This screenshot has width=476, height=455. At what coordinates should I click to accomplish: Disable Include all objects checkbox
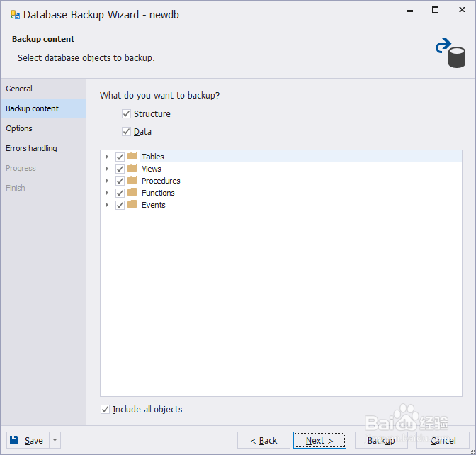105,410
